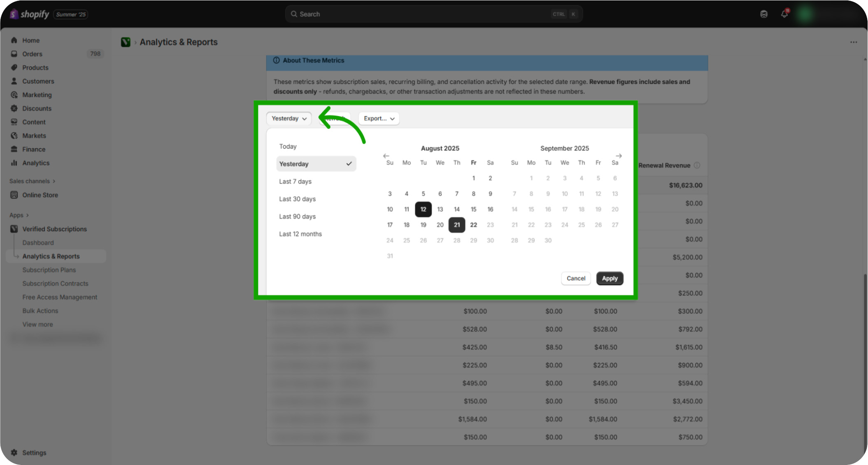Click the account avatar in top bar

click(805, 14)
